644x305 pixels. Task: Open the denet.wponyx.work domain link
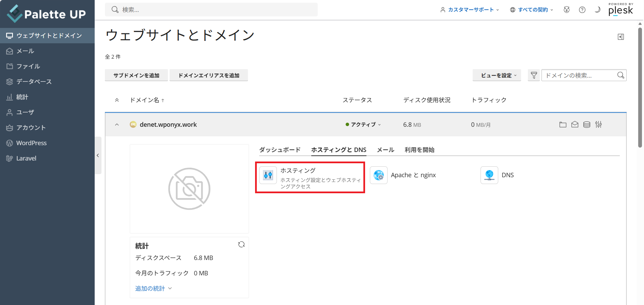point(168,124)
